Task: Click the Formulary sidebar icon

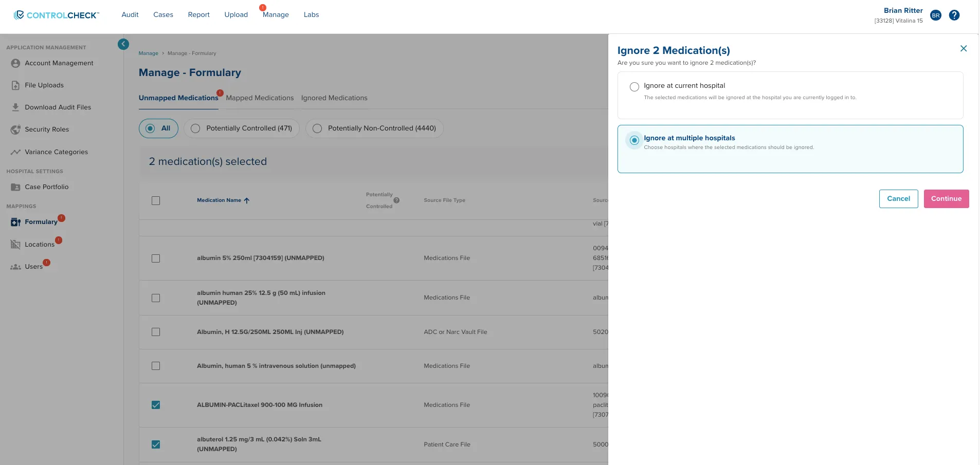Action: [15, 222]
